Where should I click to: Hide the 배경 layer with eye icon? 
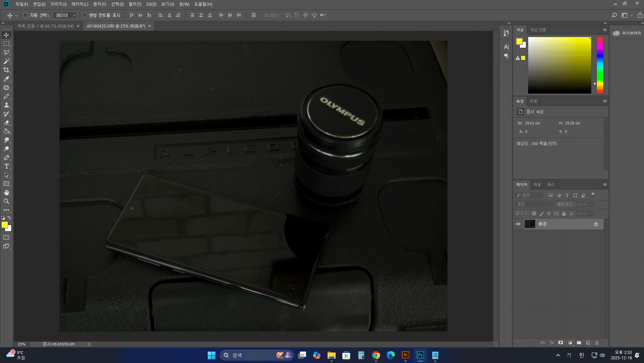coord(518,224)
